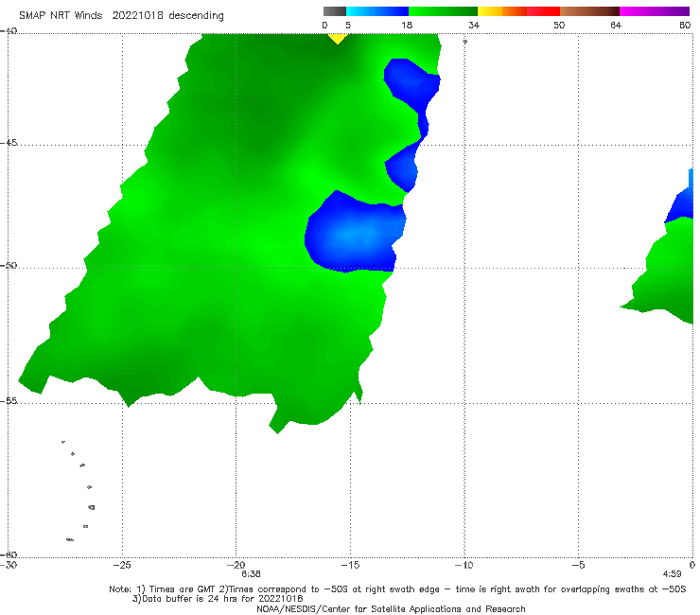Click the "Data buffer is 24 hrs" note
This screenshot has width=700, height=615.
pyautogui.click(x=218, y=599)
